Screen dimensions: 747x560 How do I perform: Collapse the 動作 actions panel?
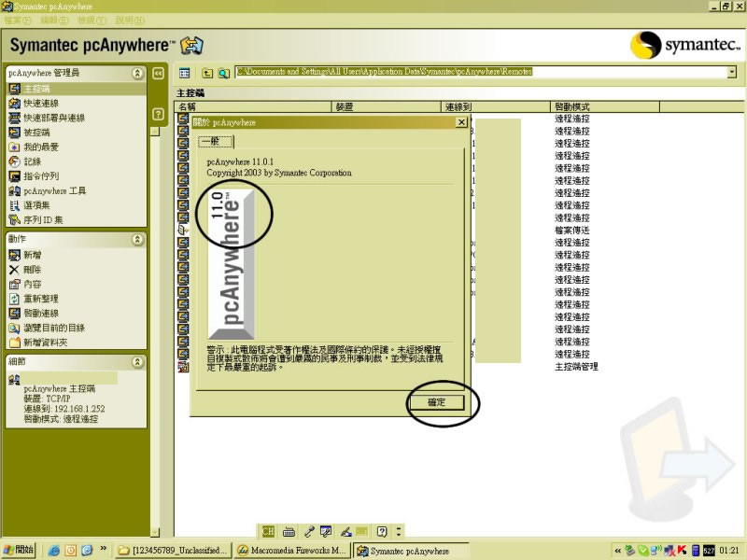(137, 239)
